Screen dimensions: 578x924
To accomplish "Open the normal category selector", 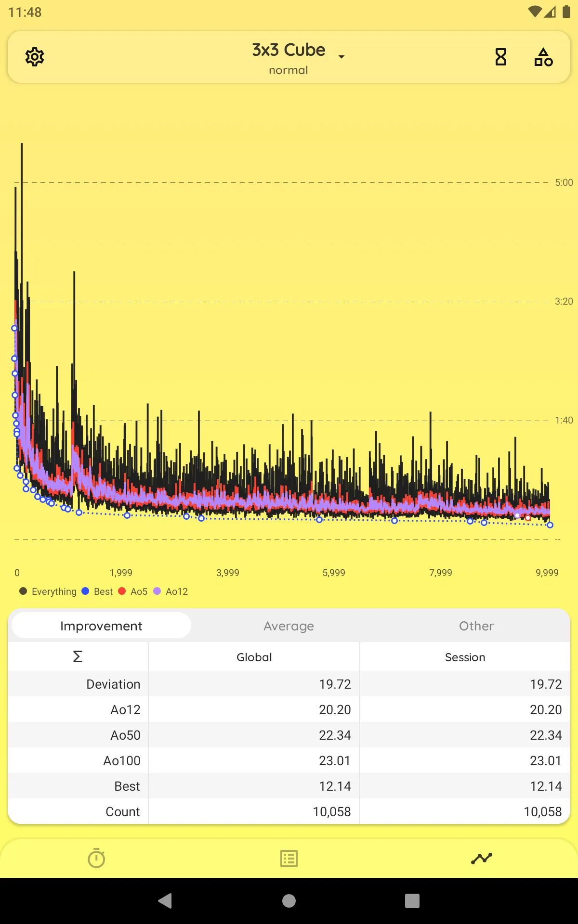I will point(289,70).
